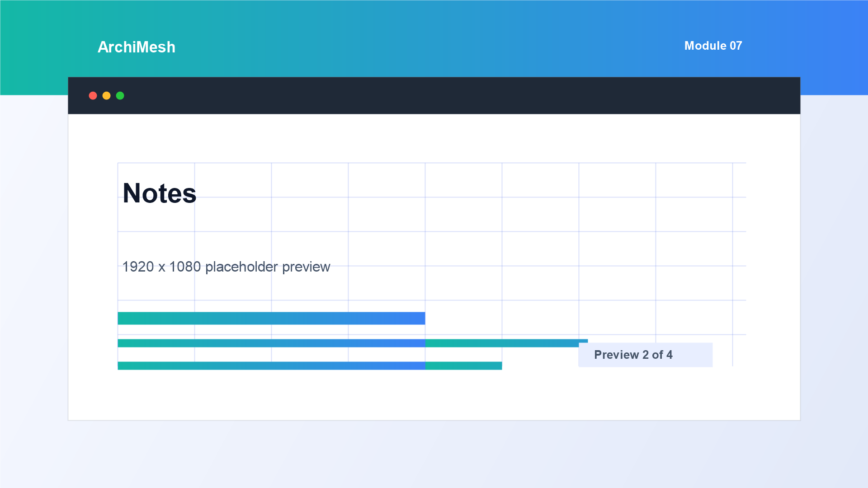The image size is (868, 488).
Task: Click the ArchiMesh brand title
Action: [x=136, y=47]
